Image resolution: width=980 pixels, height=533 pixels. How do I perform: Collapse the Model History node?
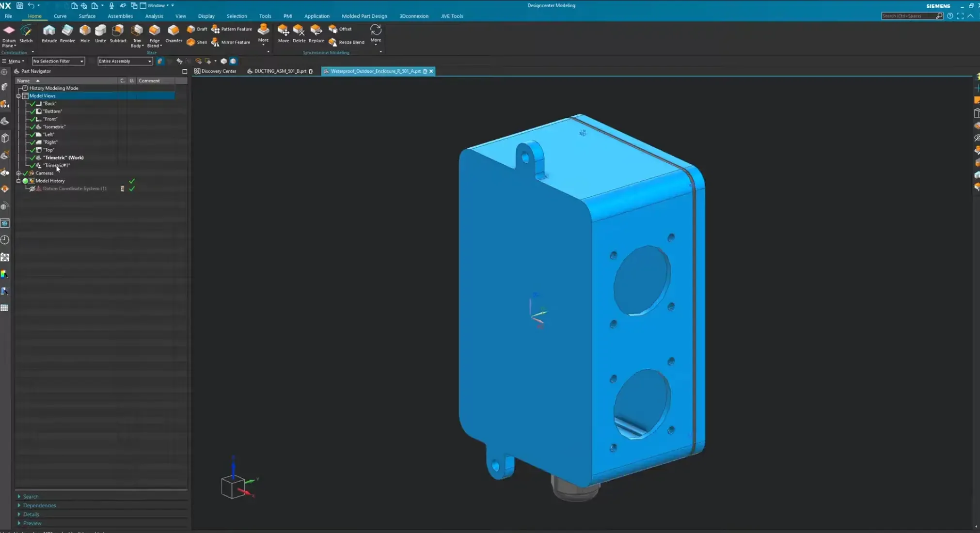(19, 181)
